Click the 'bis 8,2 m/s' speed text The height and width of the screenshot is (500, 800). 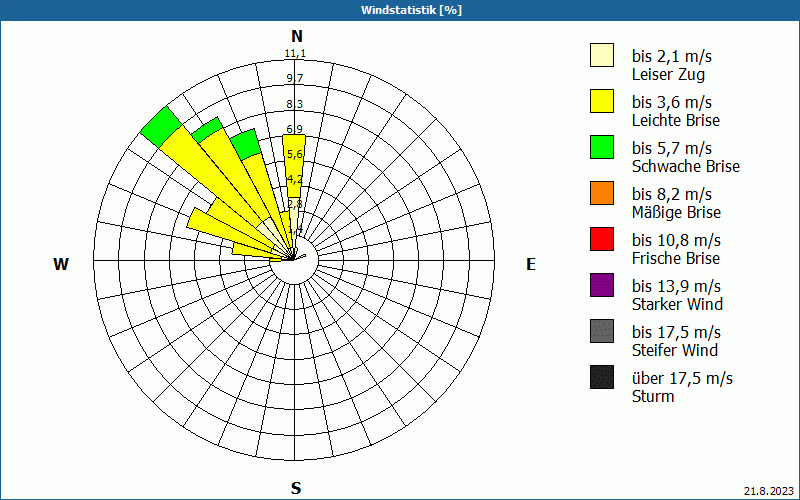(671, 193)
